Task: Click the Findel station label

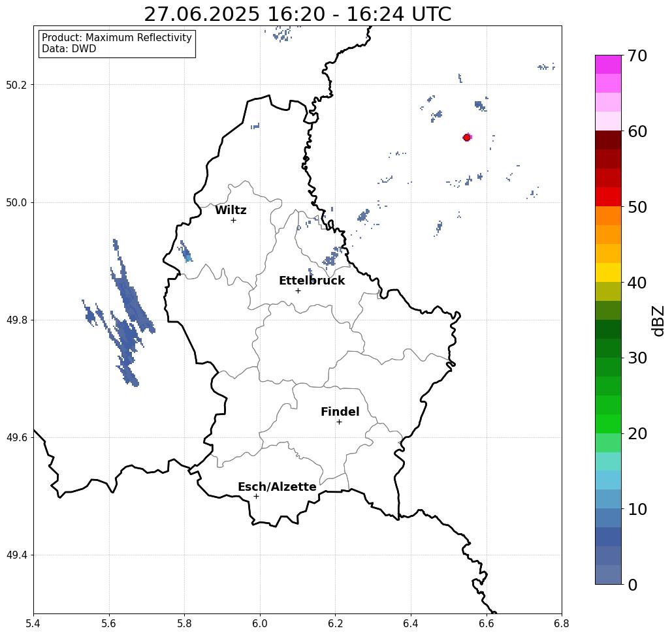Action: (340, 412)
